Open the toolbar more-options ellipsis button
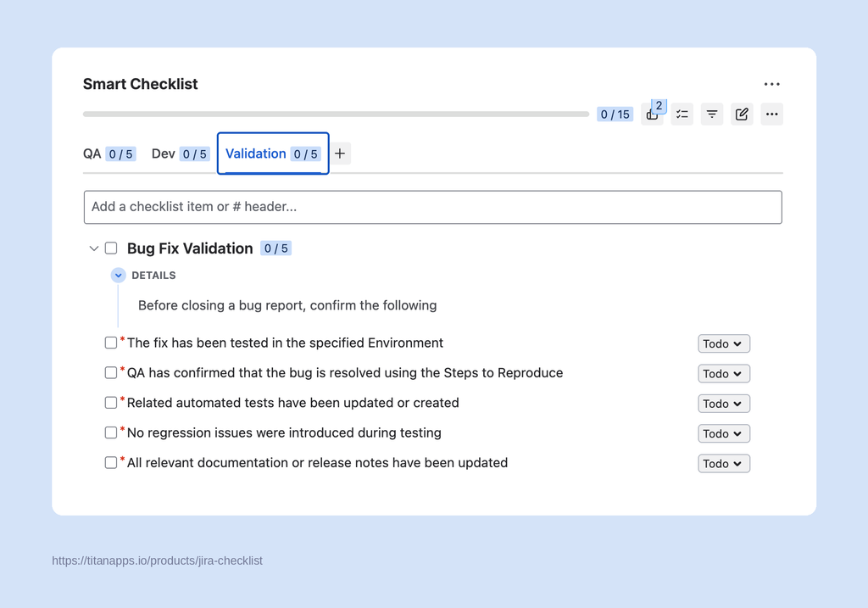The width and height of the screenshot is (868, 608). point(771,114)
